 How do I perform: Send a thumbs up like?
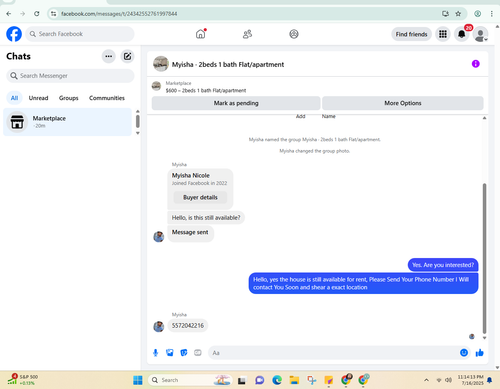(x=479, y=353)
